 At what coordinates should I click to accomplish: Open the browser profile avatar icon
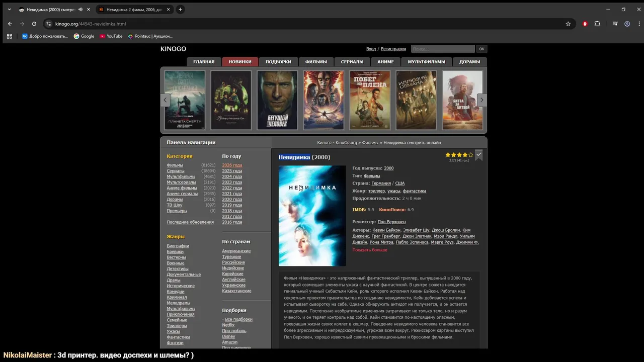pyautogui.click(x=627, y=24)
